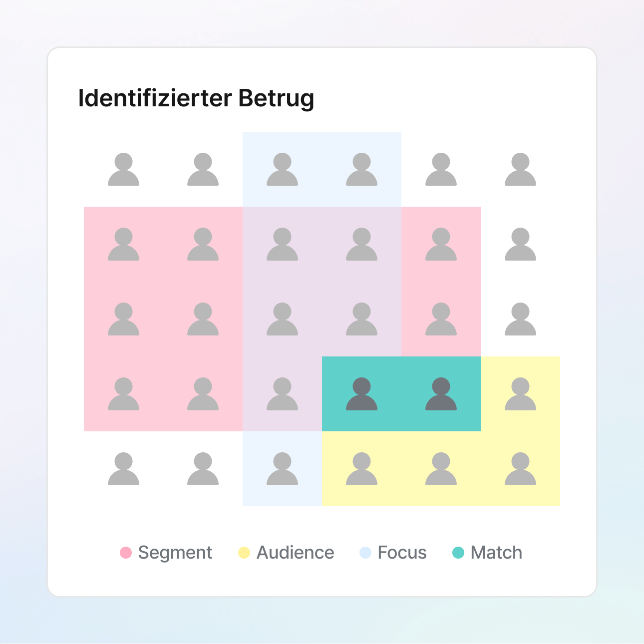This screenshot has height=644, width=644.
Task: Choose the "Focus" legend label
Action: pos(402,553)
